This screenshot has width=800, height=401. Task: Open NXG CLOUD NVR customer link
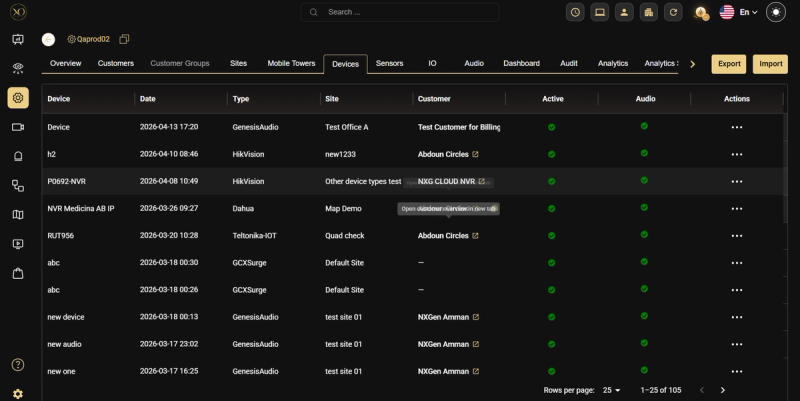coord(481,181)
